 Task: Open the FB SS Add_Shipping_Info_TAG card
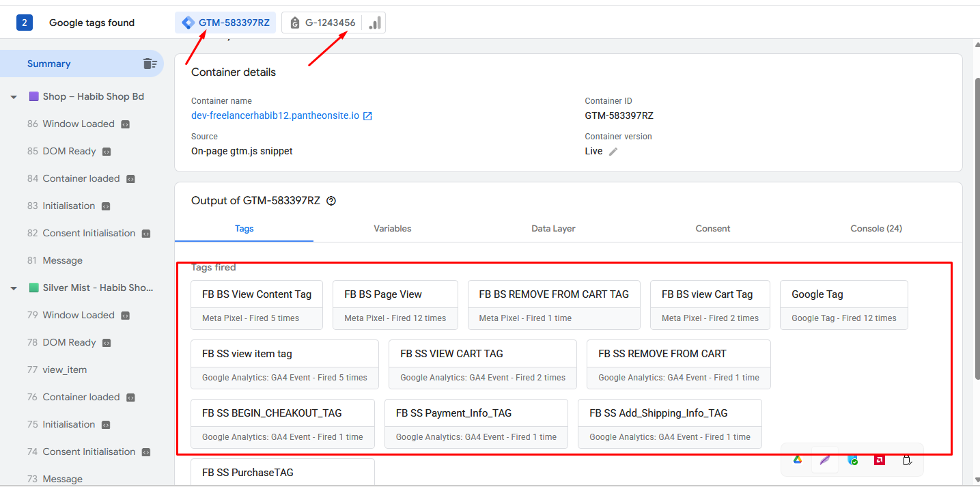click(670, 423)
